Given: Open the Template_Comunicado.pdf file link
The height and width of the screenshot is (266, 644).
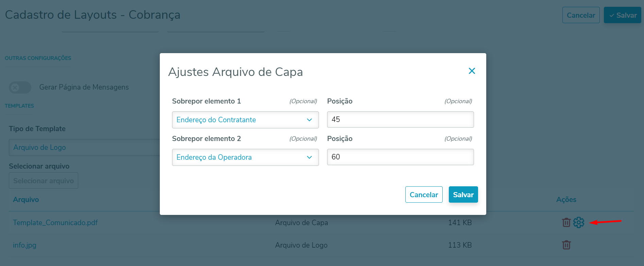Looking at the screenshot, I should click(55, 223).
